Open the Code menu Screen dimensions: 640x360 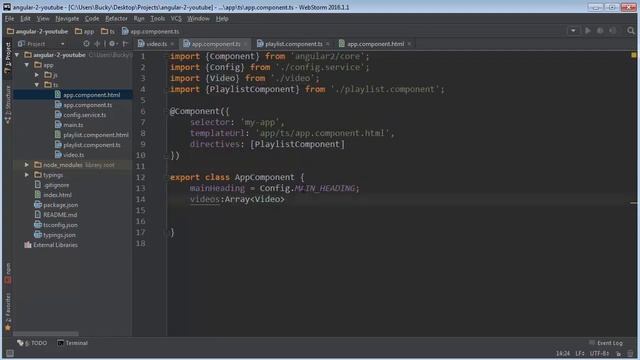pyautogui.click(x=92, y=19)
